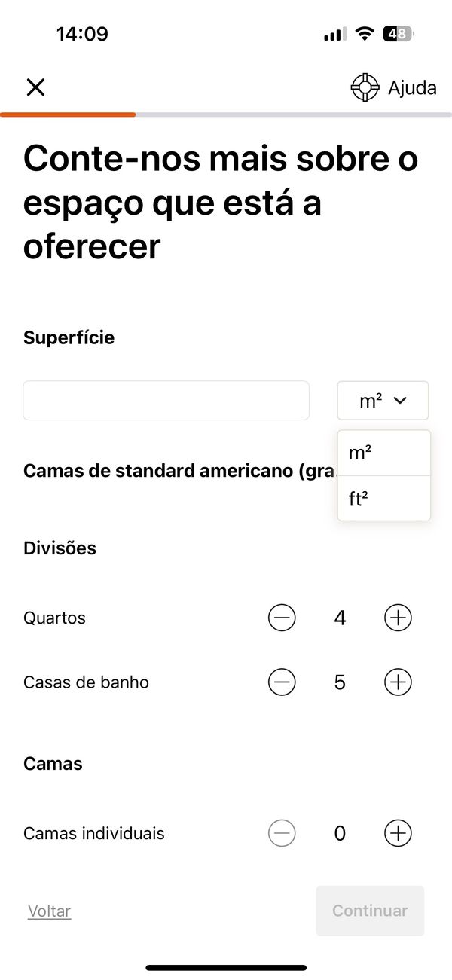Tap the Wi-Fi icon in status bar

pyautogui.click(x=365, y=34)
